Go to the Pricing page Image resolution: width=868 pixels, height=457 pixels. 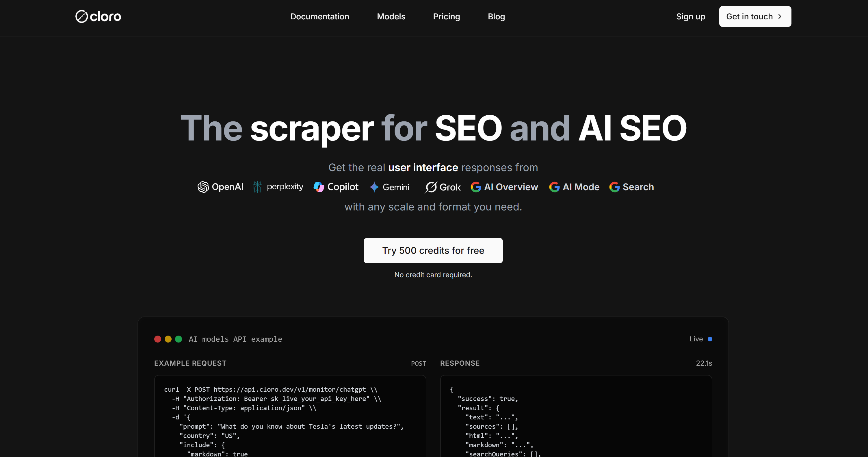[x=446, y=16]
